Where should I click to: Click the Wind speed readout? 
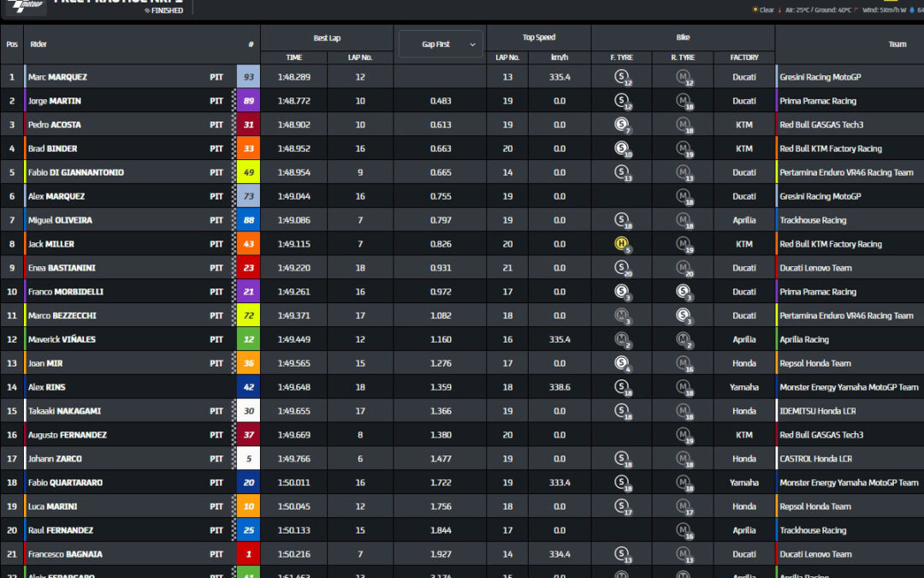click(885, 10)
